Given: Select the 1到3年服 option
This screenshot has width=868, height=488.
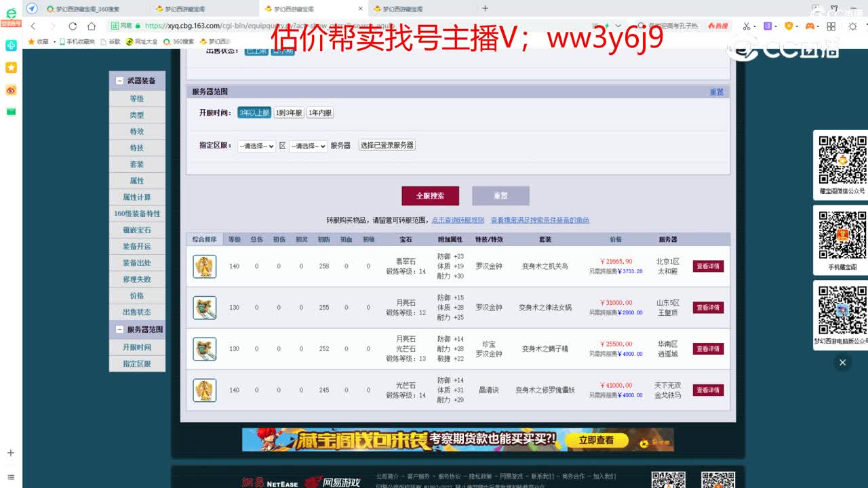Looking at the screenshot, I should tap(289, 113).
